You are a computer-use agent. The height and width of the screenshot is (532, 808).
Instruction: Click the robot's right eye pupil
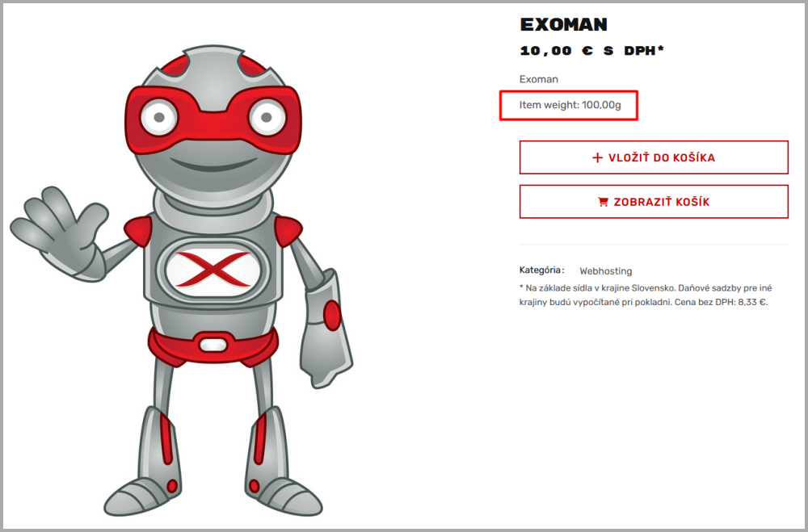pyautogui.click(x=267, y=117)
